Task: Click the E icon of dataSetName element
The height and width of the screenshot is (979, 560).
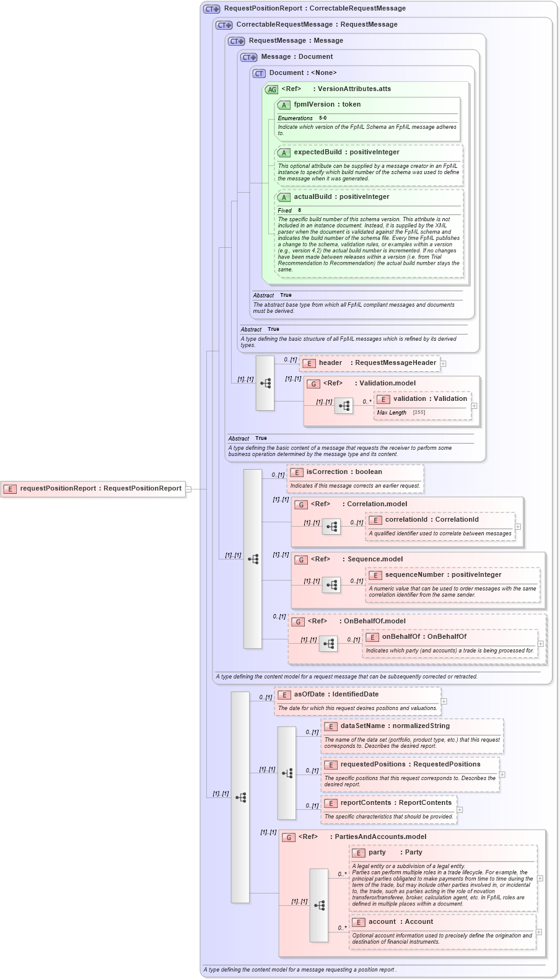Action: pos(331,727)
